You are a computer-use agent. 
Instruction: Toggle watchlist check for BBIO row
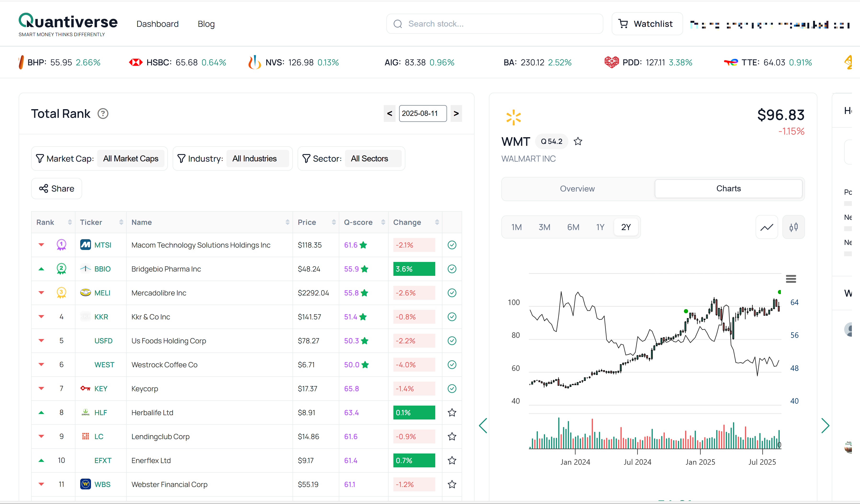tap(452, 269)
